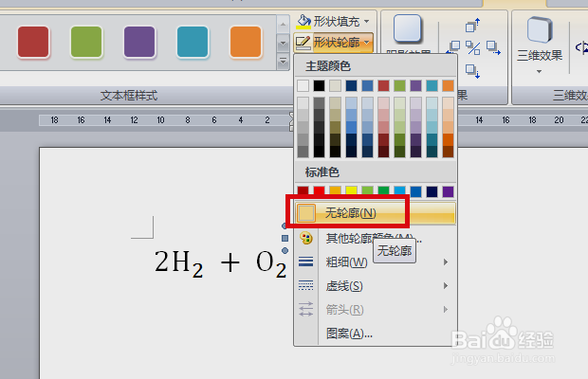Open 粗细(W) weight submenu
Viewport: 588px width, 379px height.
point(375,262)
